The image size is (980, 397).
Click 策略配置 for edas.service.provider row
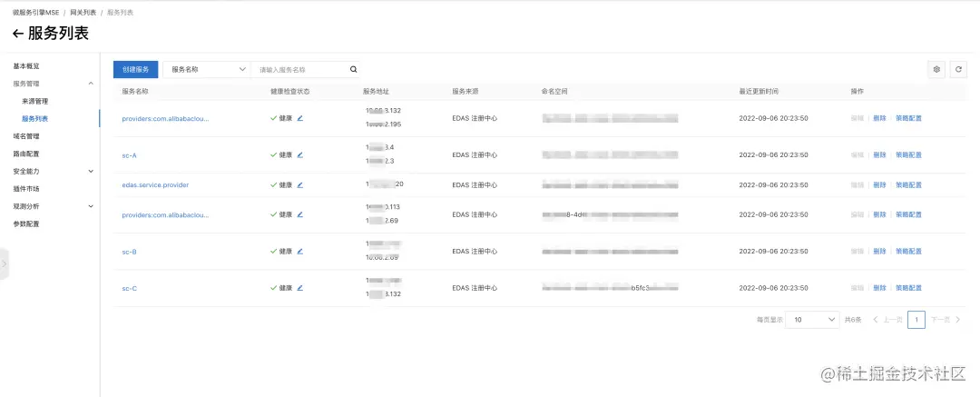click(x=908, y=184)
